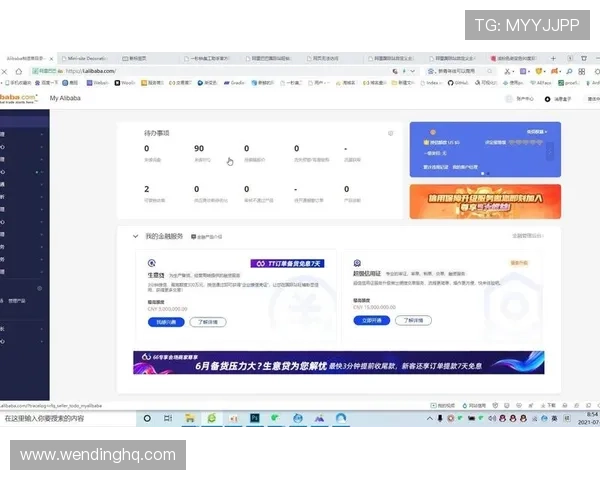Viewport: 600px width, 480px height.
Task: Open the yellow shield dropdown arrow
Action: (545, 72)
